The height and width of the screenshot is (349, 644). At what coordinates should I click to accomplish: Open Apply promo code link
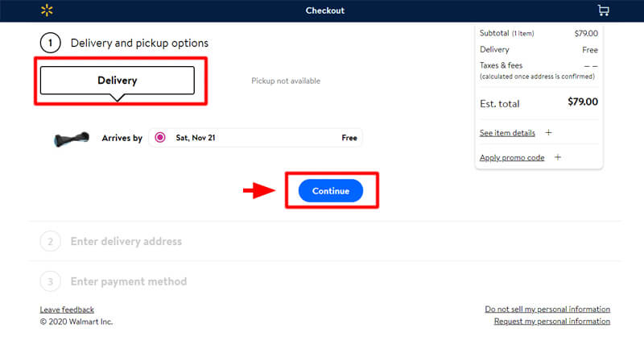pos(512,157)
